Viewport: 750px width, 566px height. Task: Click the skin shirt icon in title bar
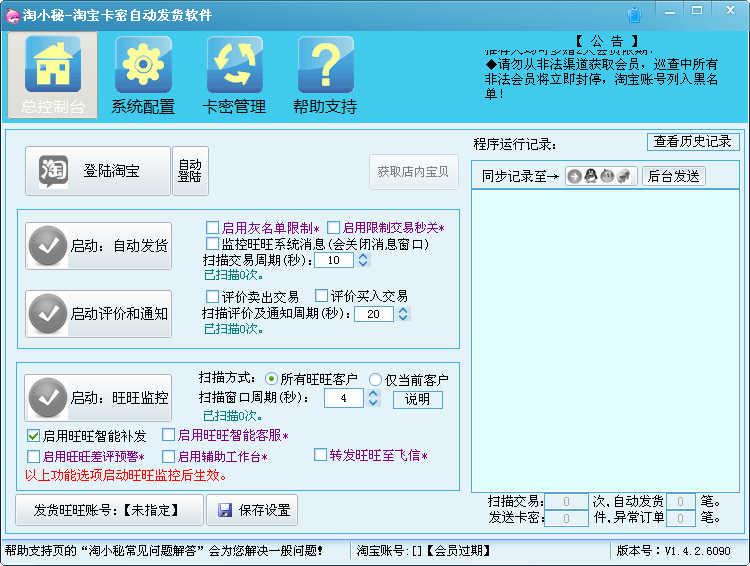634,15
